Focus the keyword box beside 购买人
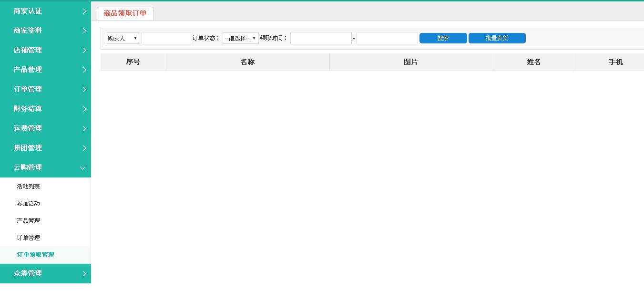 click(166, 38)
